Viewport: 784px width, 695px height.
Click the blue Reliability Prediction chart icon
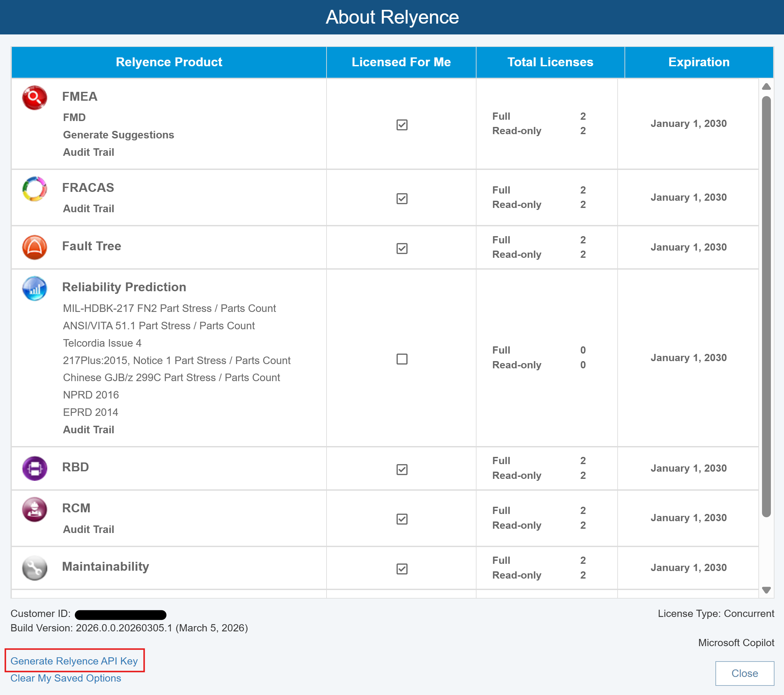(34, 288)
